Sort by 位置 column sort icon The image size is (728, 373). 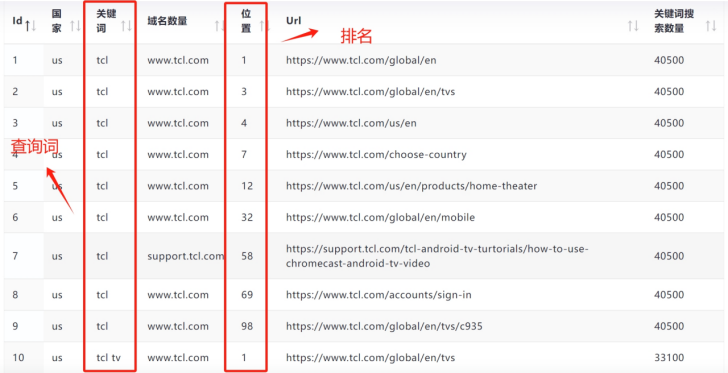pyautogui.click(x=264, y=26)
